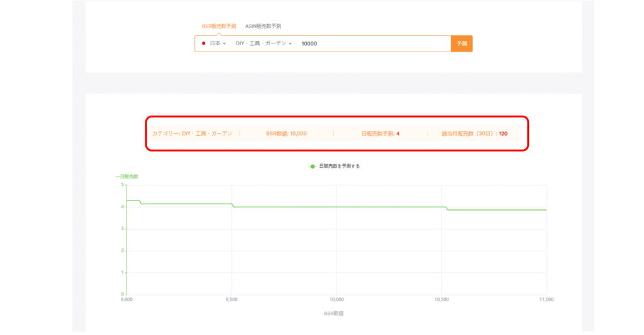Viewport: 644px width, 335px height.
Task: Click the BSR数値: 10,000 result
Action: pyautogui.click(x=286, y=133)
